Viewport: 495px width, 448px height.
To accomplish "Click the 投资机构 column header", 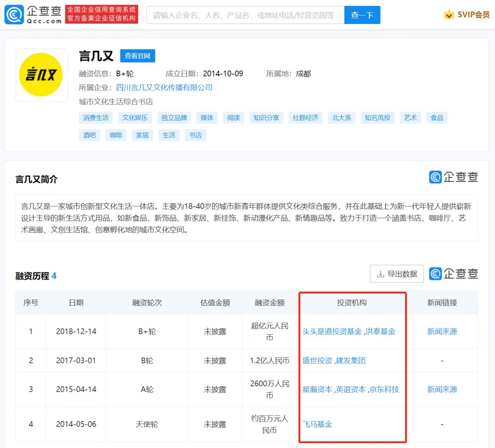I will [352, 303].
